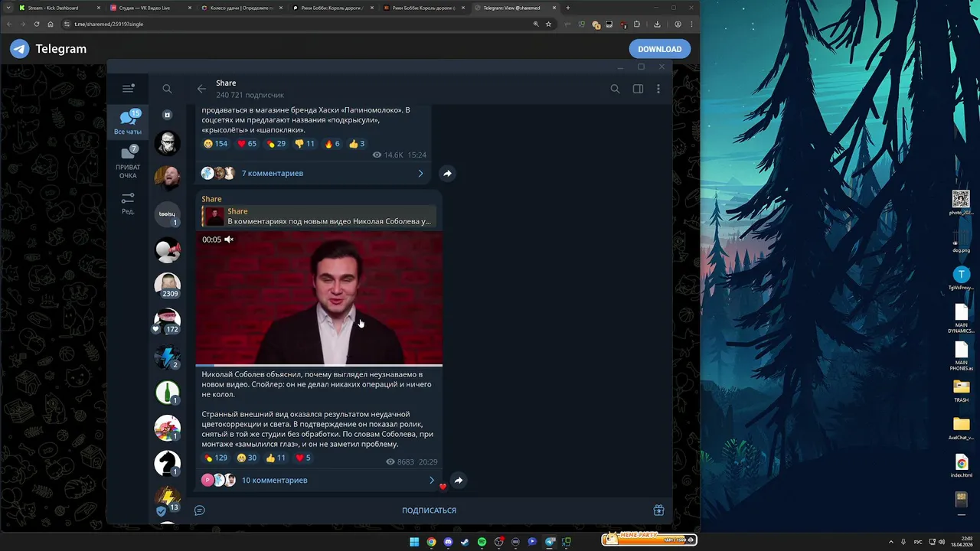Screen dimensions: 980x551
Task: Open the archive icon at the chat list top
Action: click(x=167, y=115)
